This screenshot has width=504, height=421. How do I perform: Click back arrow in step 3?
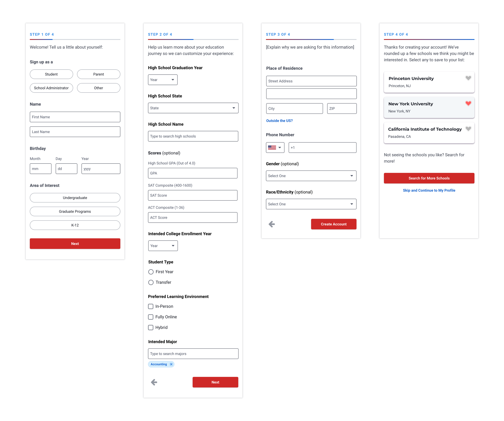pyautogui.click(x=272, y=224)
